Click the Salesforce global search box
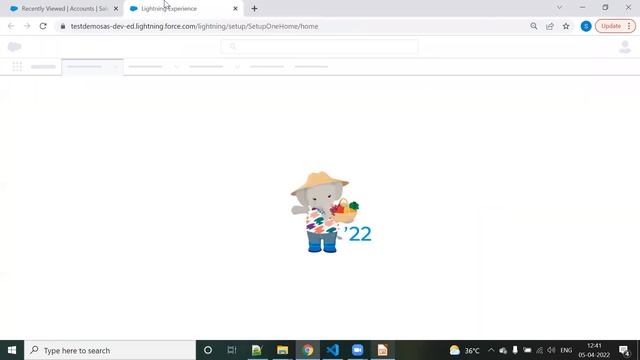Screen dimensions: 640x360 click(319, 47)
